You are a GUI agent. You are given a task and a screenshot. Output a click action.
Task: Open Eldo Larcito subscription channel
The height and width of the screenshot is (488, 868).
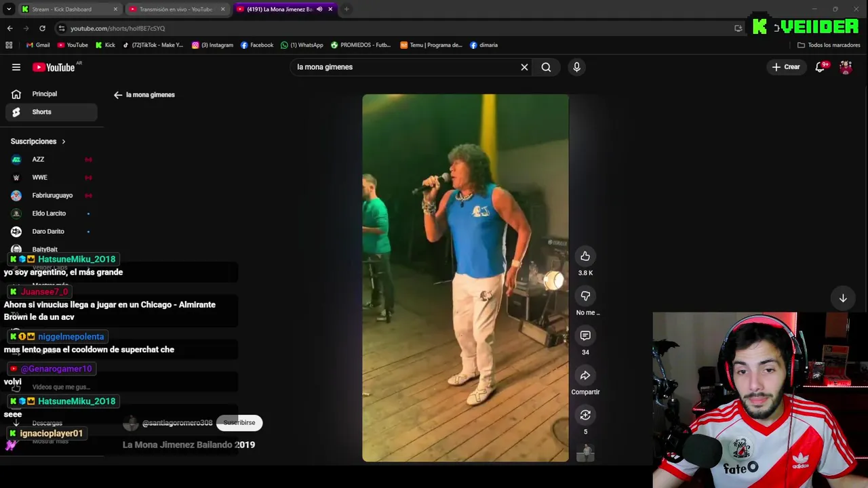52,213
